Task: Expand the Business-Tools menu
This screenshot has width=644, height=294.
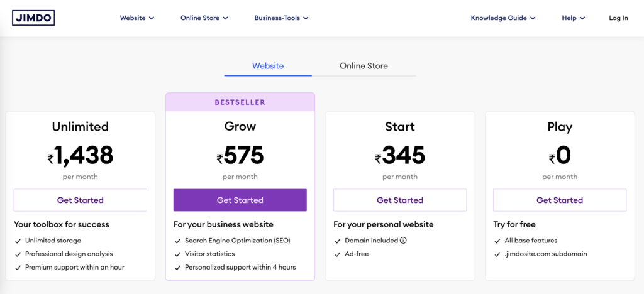Action: [x=281, y=18]
